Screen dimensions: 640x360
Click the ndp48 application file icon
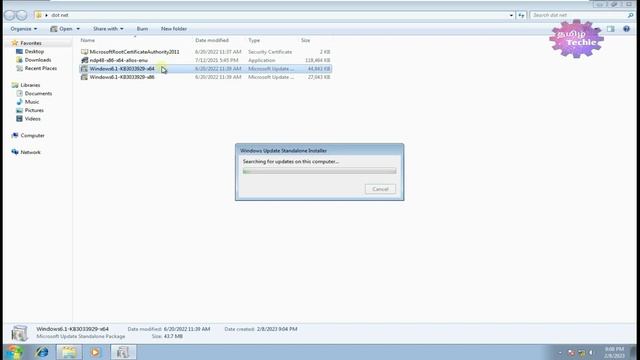point(84,60)
